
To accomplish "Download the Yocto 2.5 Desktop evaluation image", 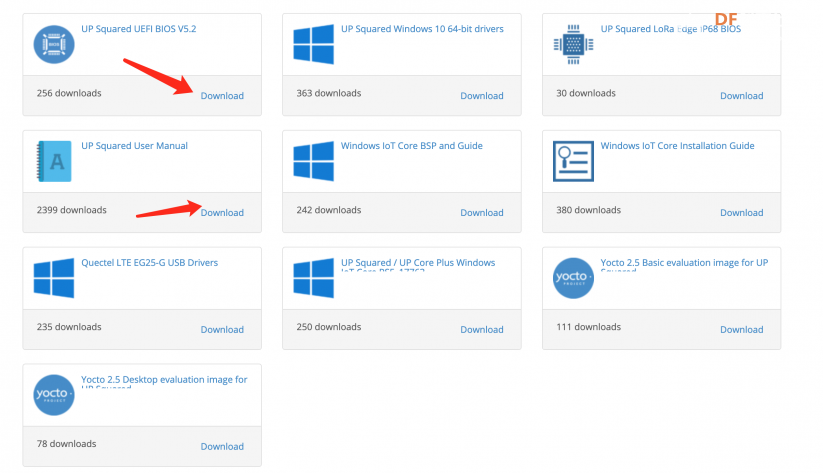I will pyautogui.click(x=222, y=446).
